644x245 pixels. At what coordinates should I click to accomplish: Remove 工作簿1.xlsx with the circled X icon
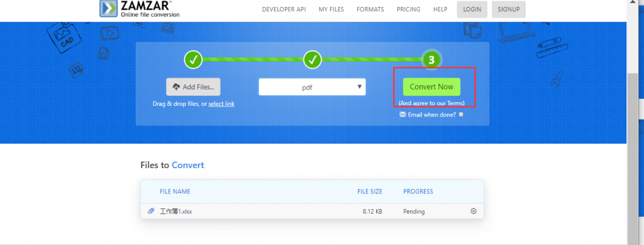pyautogui.click(x=473, y=211)
